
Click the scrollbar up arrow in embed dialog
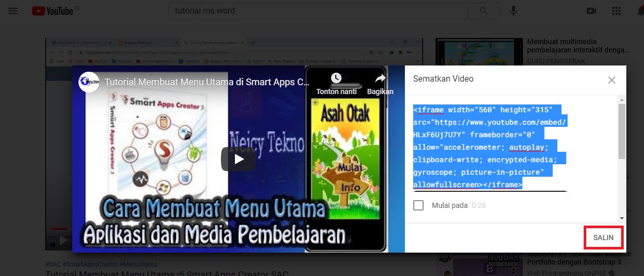click(622, 99)
